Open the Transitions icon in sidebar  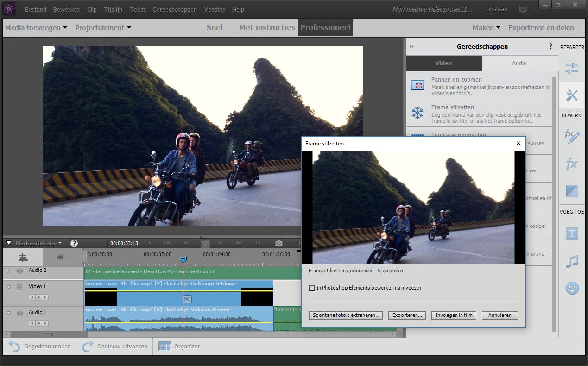(572, 191)
